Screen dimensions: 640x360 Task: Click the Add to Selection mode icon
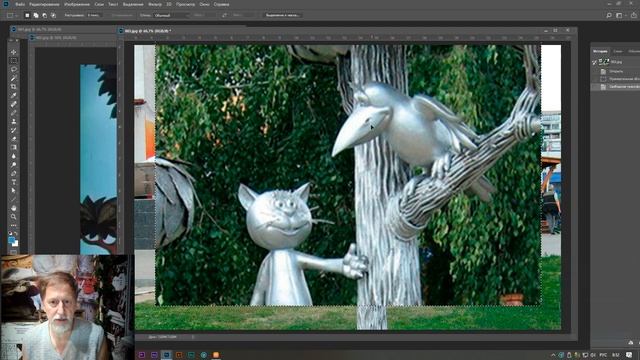(36, 15)
